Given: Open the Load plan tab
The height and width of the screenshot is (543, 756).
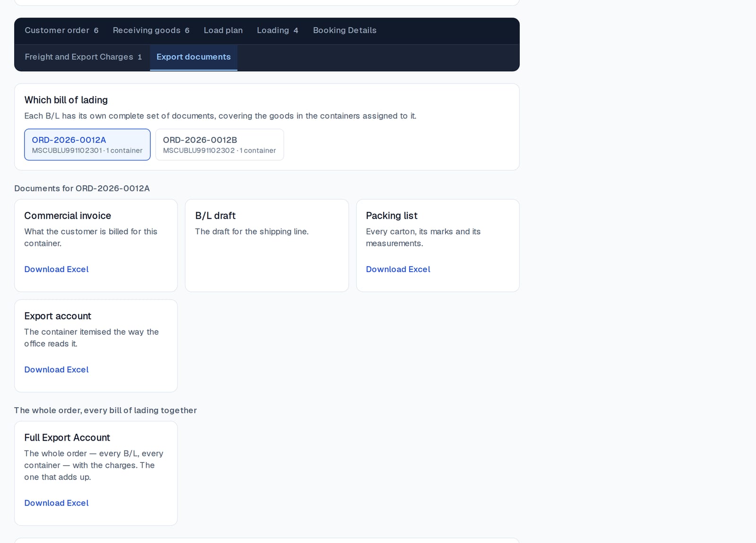Looking at the screenshot, I should pos(223,30).
